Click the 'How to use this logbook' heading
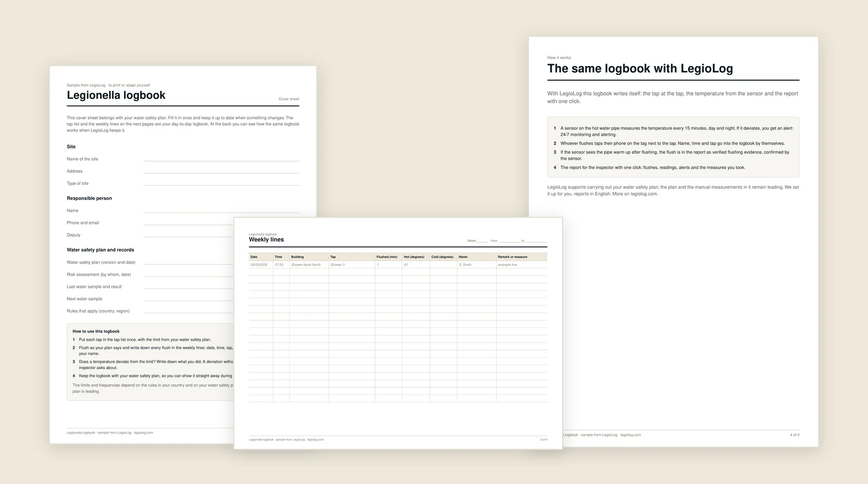 coord(96,331)
